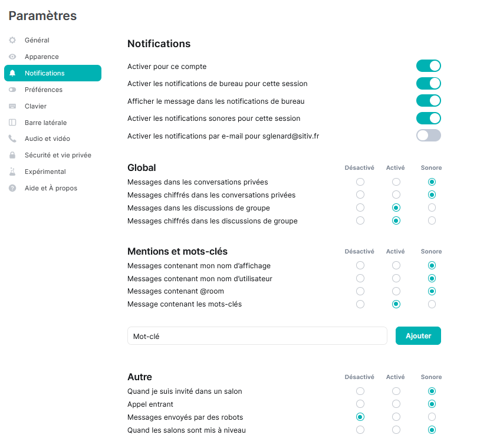
Task: Click the toggle icon beside Préférences
Action: 12,90
